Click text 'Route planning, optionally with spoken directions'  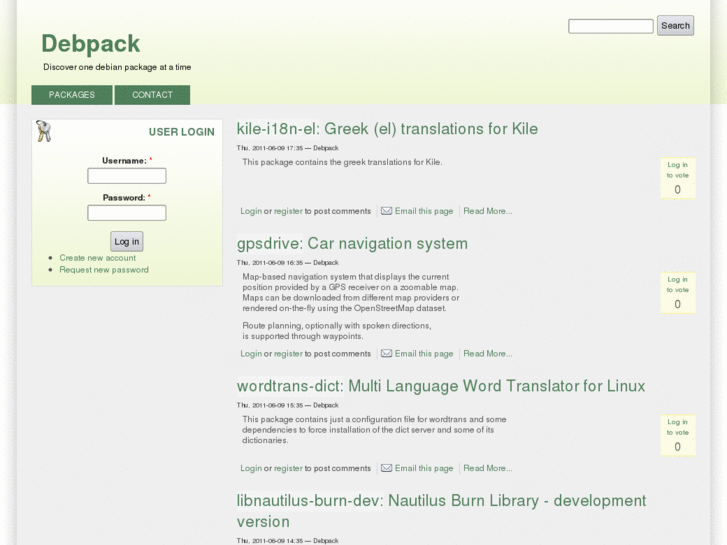click(x=337, y=326)
